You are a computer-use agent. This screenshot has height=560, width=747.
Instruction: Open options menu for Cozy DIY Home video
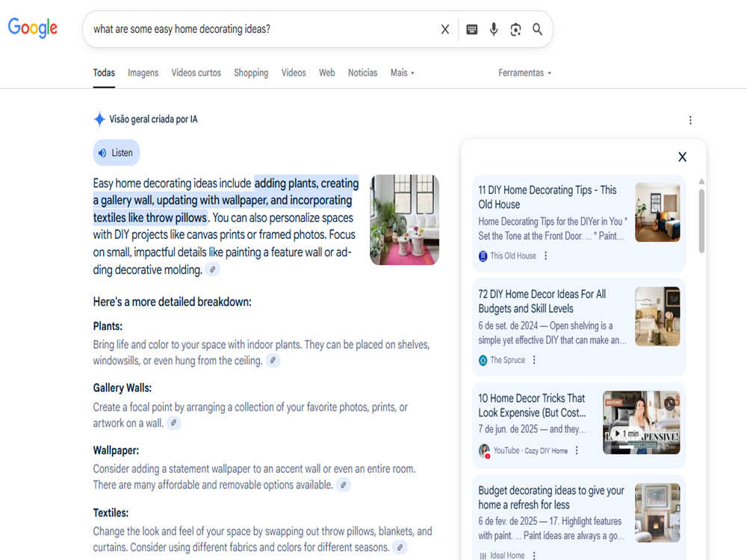coord(577,450)
